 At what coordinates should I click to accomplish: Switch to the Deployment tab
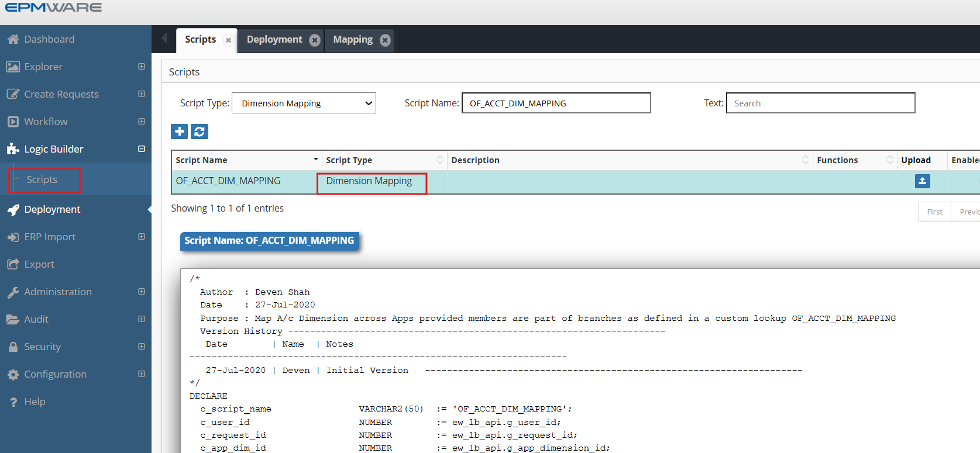click(x=274, y=40)
